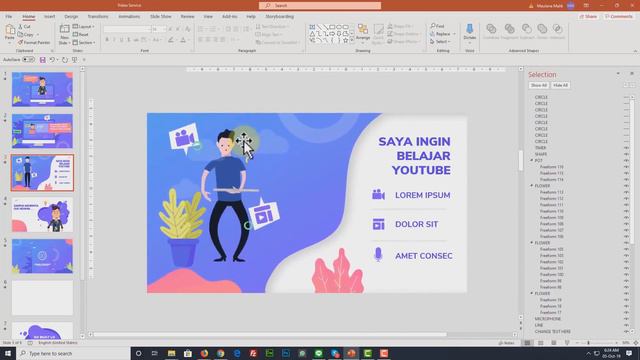Viewport: 640px width, 360px height.
Task: Hide the MICROPHONE object via eye icon
Action: (x=627, y=319)
